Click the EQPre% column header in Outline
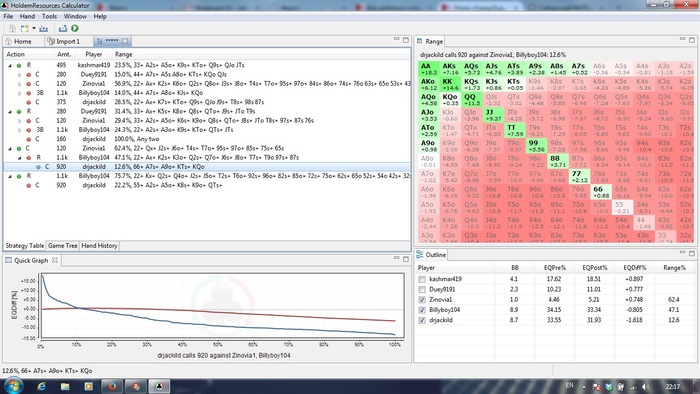This screenshot has height=394, width=700. (x=555, y=268)
